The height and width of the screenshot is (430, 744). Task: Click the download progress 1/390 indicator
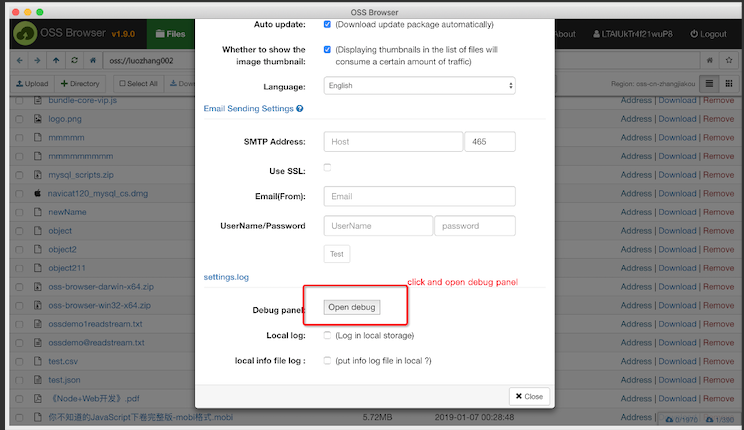pos(720,420)
